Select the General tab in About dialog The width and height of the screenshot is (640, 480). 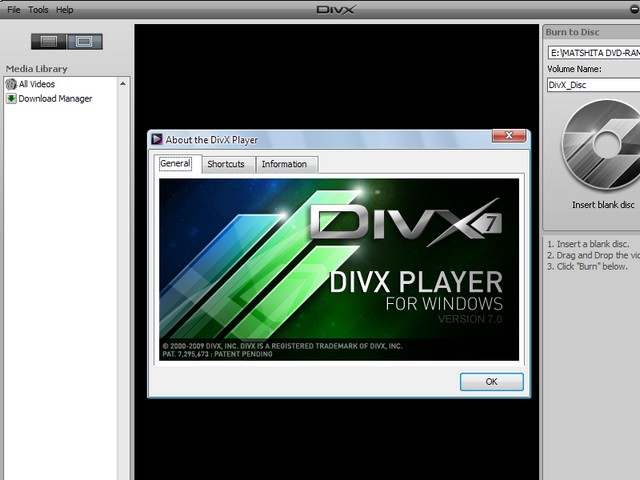pos(176,164)
